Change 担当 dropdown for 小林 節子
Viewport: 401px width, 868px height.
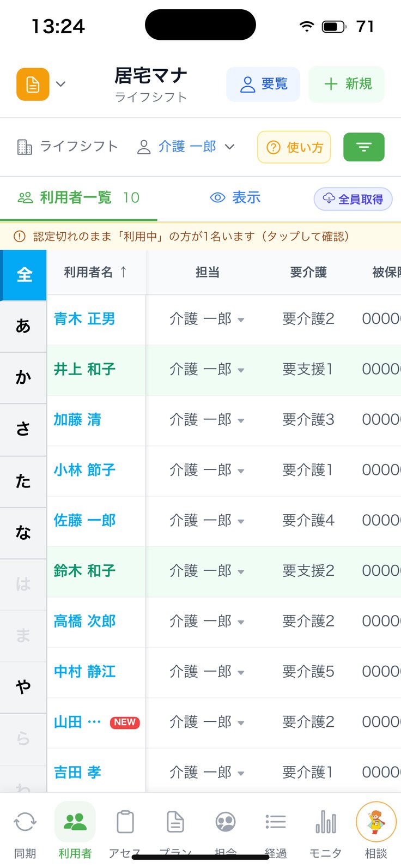pyautogui.click(x=207, y=469)
